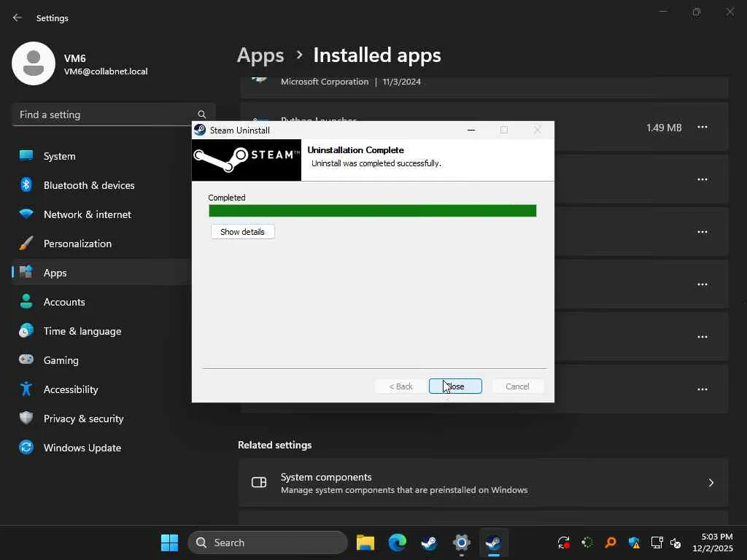Click the VM6@collabnet.local account text

coord(106,71)
